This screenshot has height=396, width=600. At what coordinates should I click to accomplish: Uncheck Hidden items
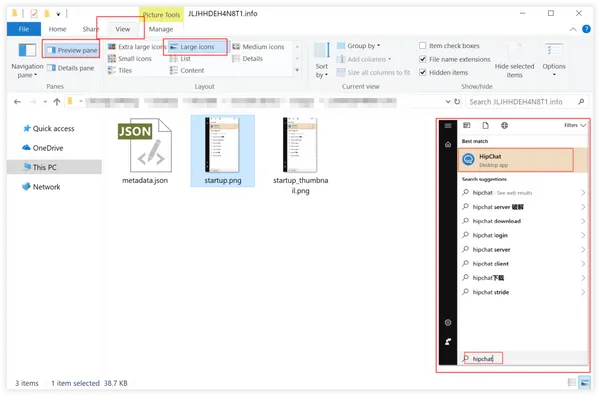[443, 72]
